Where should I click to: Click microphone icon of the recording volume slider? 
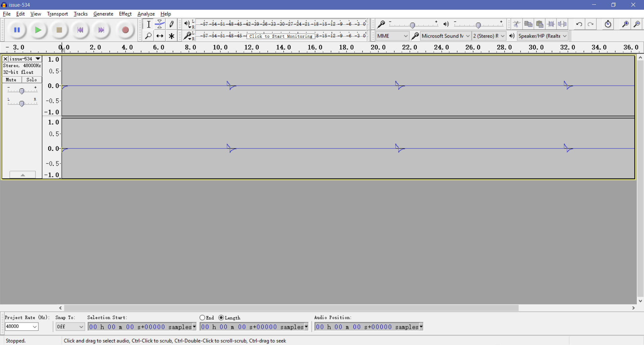[381, 24]
